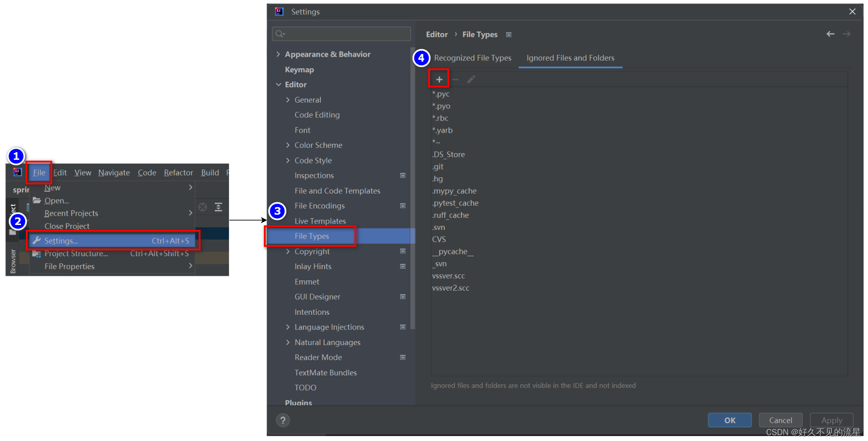This screenshot has width=868, height=441.
Task: Click the back arrow in Settings header
Action: point(830,34)
